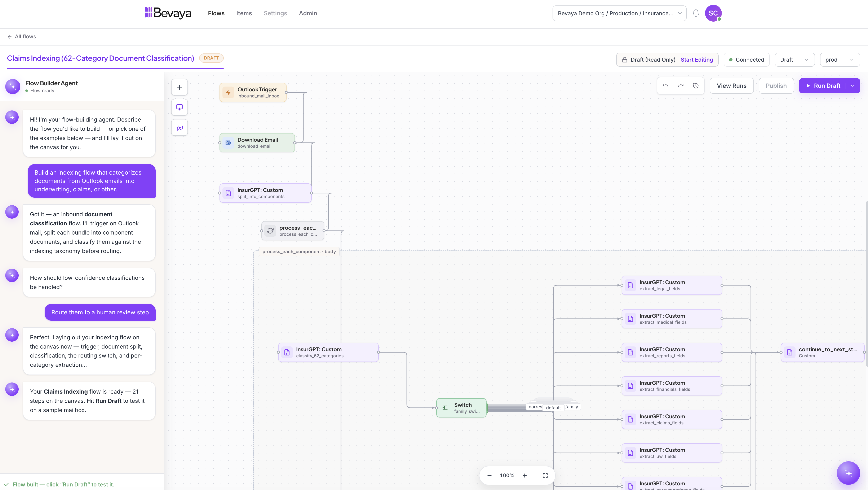The image size is (868, 490).
Task: Open the prod environment dropdown
Action: (x=839, y=60)
